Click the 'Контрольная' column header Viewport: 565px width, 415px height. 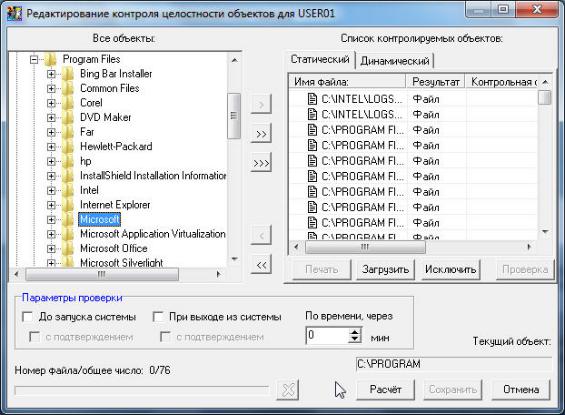[x=502, y=82]
